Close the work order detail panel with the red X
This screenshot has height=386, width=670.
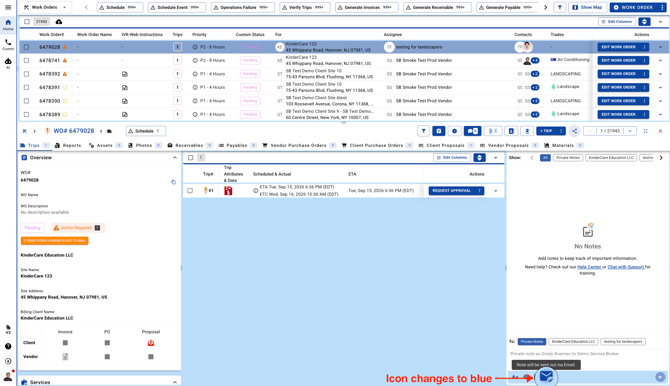[x=660, y=131]
